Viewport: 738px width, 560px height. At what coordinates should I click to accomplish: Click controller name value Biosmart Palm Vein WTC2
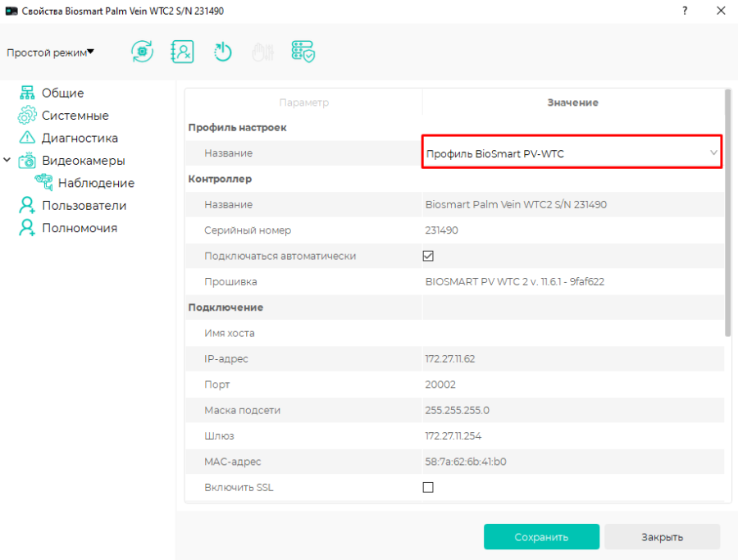[x=516, y=204]
